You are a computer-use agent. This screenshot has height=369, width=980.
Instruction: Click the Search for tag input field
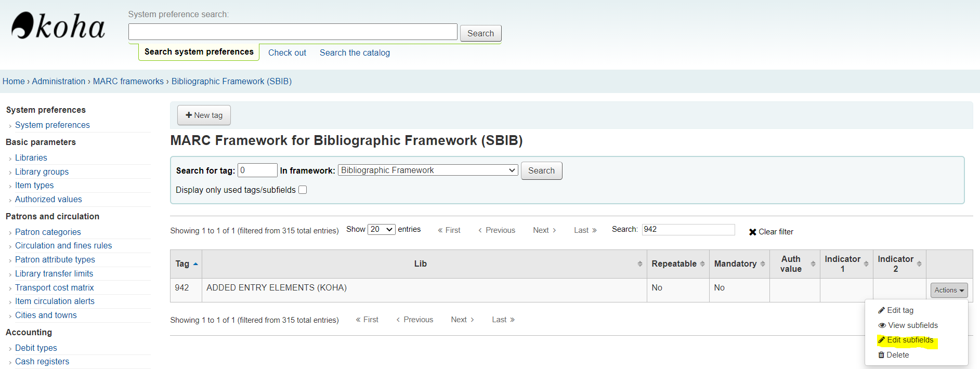tap(257, 170)
